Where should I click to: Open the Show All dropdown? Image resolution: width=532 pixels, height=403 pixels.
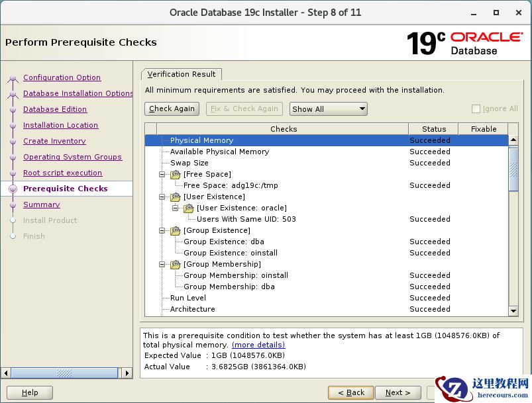[x=328, y=109]
